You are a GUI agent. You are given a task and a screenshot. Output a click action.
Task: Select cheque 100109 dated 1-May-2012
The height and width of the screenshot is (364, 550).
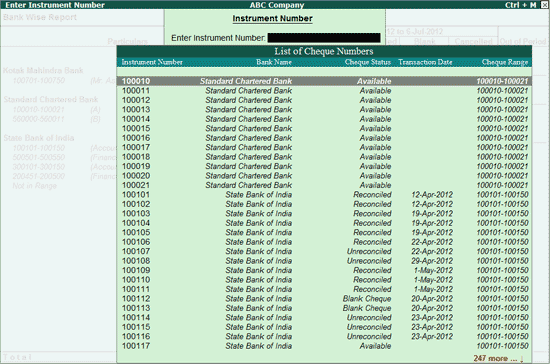324,270
